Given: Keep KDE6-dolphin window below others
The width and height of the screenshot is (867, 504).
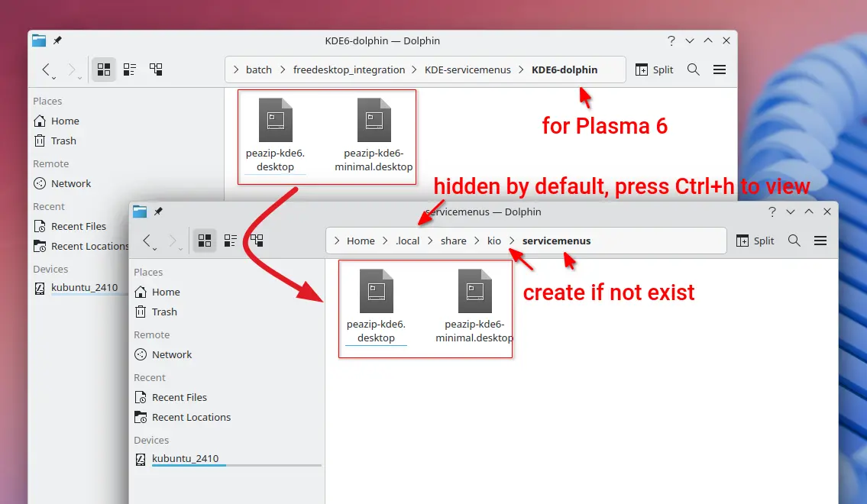Looking at the screenshot, I should [690, 40].
